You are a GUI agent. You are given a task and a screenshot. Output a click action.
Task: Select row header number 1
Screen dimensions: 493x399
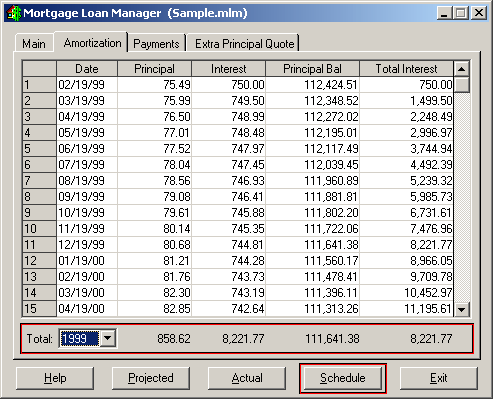click(39, 85)
